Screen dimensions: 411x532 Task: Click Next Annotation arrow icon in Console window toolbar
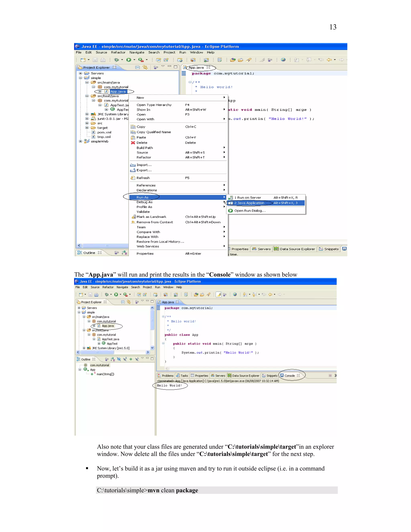245,295
